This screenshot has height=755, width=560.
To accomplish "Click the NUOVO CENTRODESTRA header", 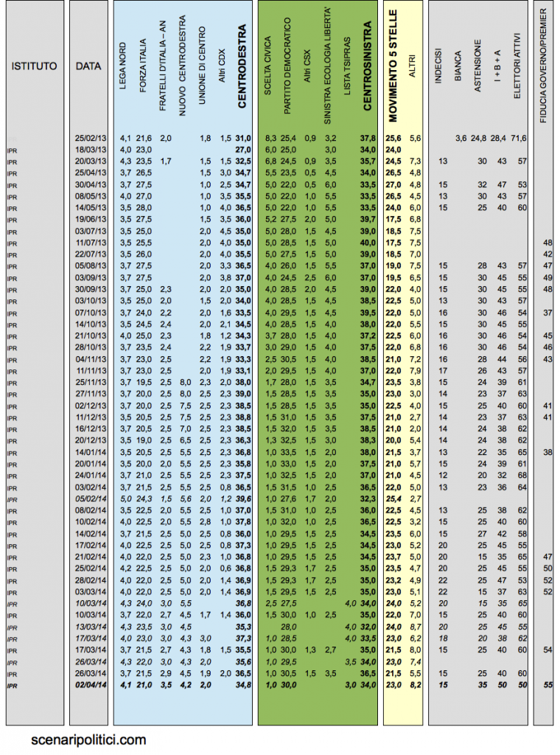I will point(182,66).
